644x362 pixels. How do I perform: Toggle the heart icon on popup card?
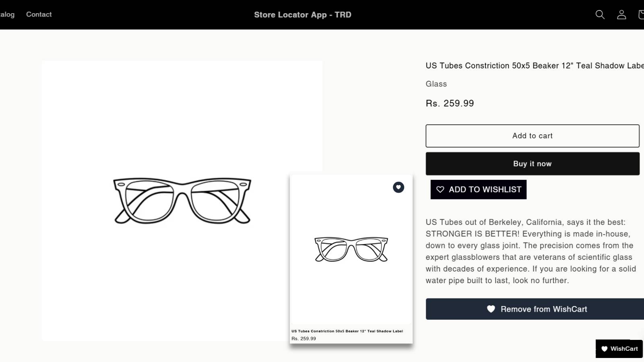point(398,187)
